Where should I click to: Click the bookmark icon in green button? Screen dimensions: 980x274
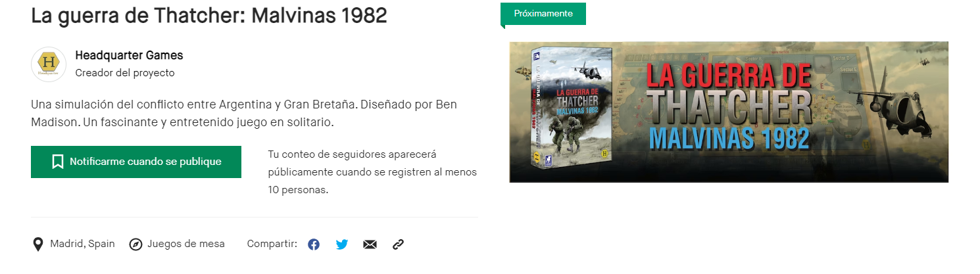tap(58, 162)
